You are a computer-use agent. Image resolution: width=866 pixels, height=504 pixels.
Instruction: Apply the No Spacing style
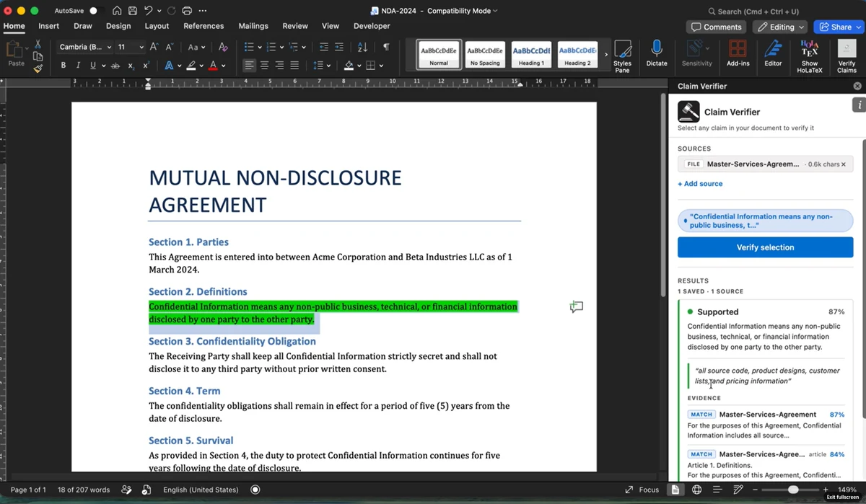(x=485, y=55)
